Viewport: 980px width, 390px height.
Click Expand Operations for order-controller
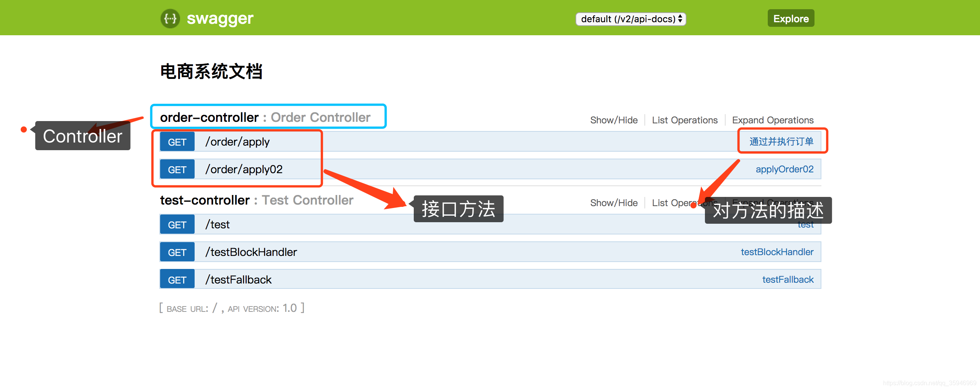click(773, 120)
